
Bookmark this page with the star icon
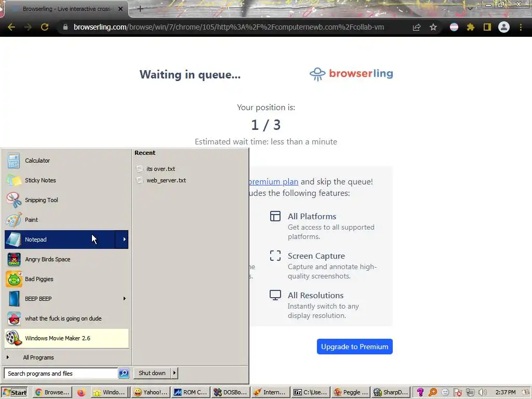tap(433, 27)
